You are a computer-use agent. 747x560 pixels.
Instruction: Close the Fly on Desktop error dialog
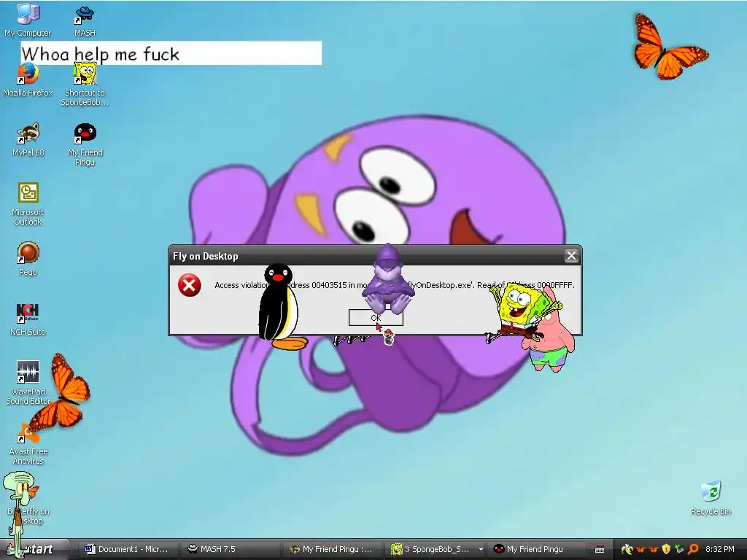(x=571, y=256)
